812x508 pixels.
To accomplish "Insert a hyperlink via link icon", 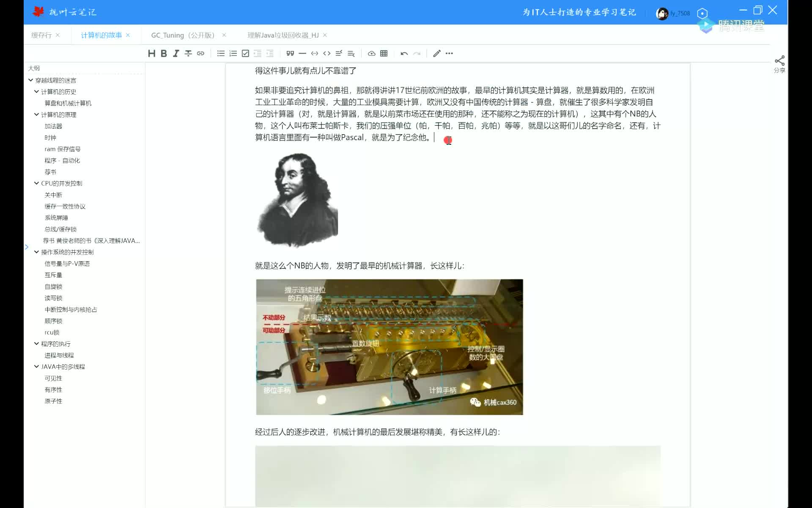I will point(200,53).
